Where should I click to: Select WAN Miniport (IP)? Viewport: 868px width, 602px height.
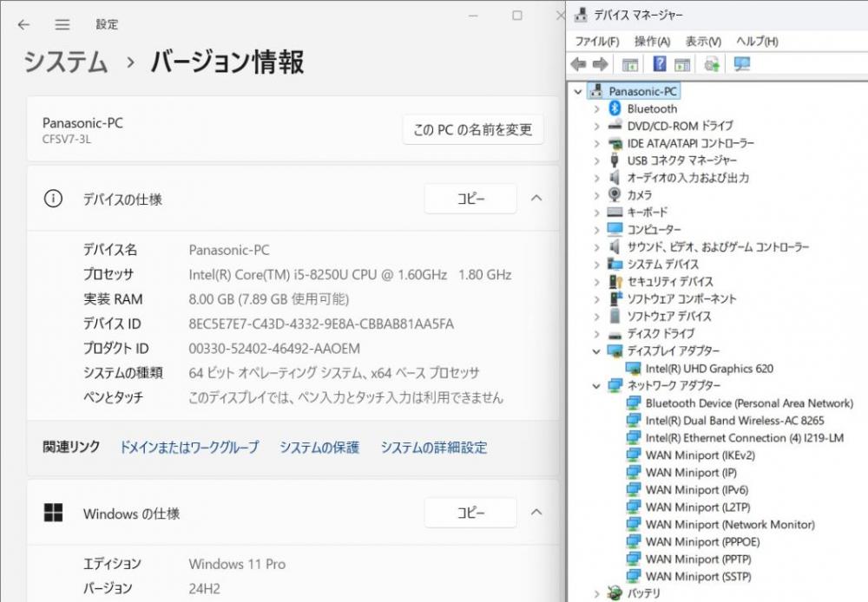691,473
